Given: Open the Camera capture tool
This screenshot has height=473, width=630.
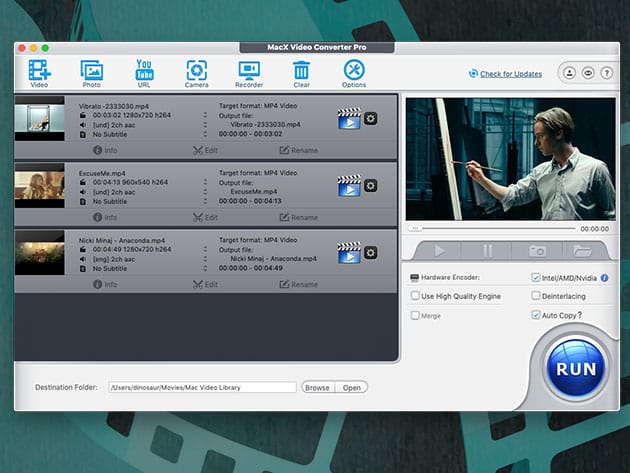Looking at the screenshot, I should (x=197, y=71).
